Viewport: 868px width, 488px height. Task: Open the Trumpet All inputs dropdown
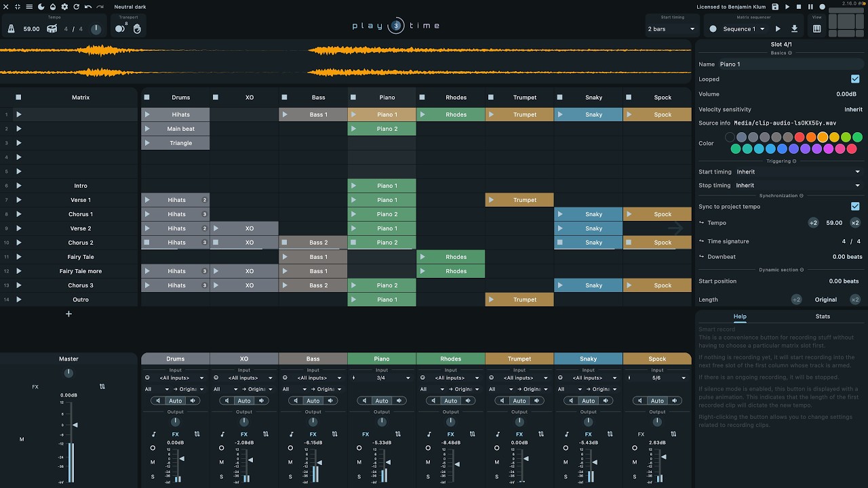click(519, 378)
